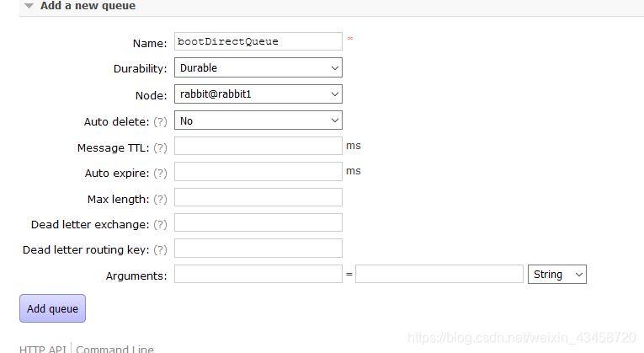Focus the Max length input field
Viewport: 644px width, 353px height.
click(x=258, y=197)
